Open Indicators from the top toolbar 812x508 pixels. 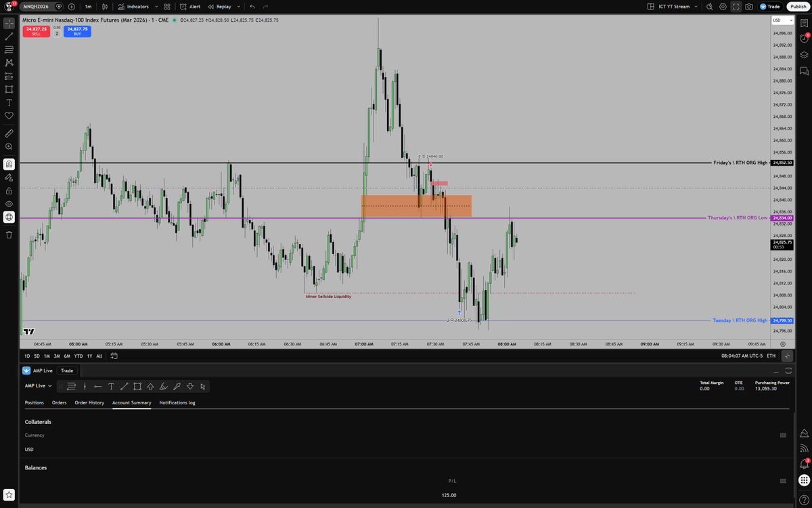(x=137, y=6)
